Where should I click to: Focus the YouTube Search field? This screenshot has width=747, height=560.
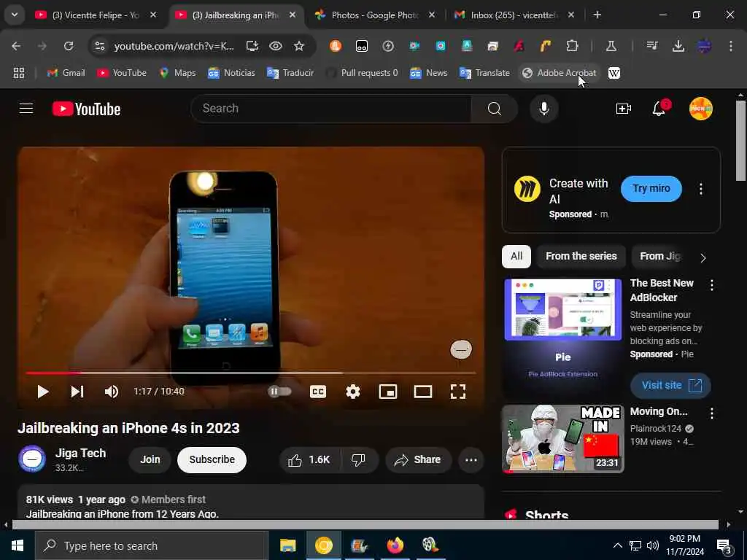(331, 109)
